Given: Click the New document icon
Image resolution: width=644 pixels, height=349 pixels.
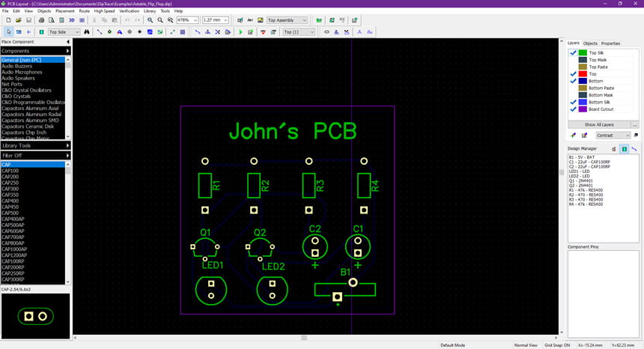Looking at the screenshot, I should pyautogui.click(x=8, y=20).
